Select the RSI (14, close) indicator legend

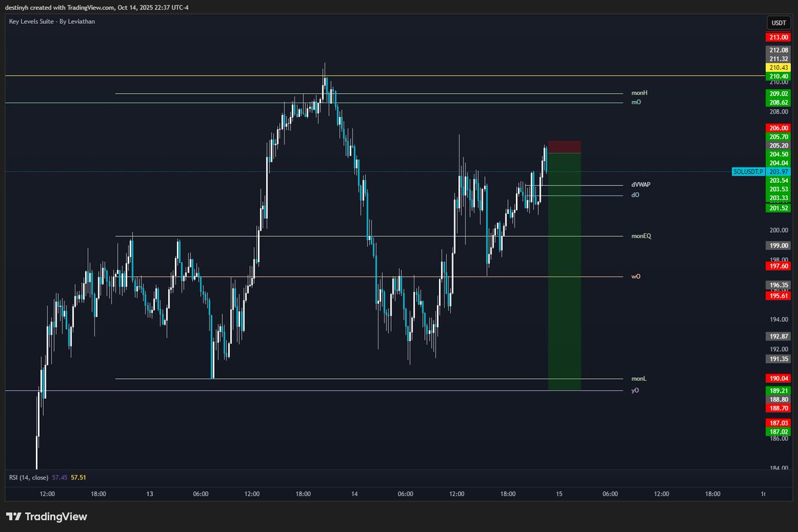tap(30, 477)
